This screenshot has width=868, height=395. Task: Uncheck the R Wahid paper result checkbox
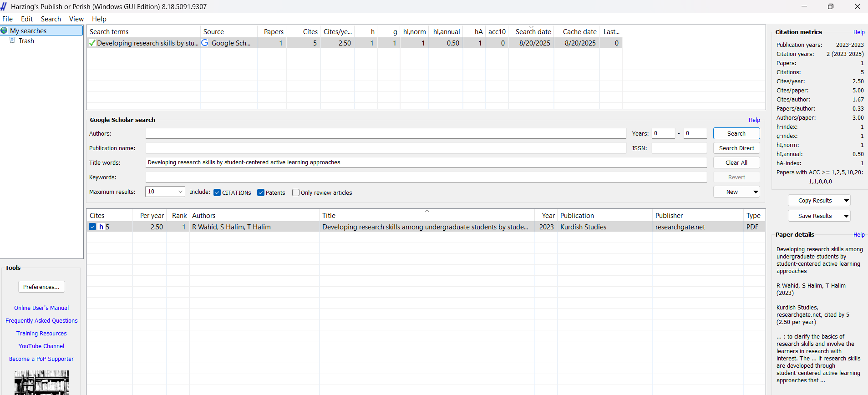(x=92, y=227)
